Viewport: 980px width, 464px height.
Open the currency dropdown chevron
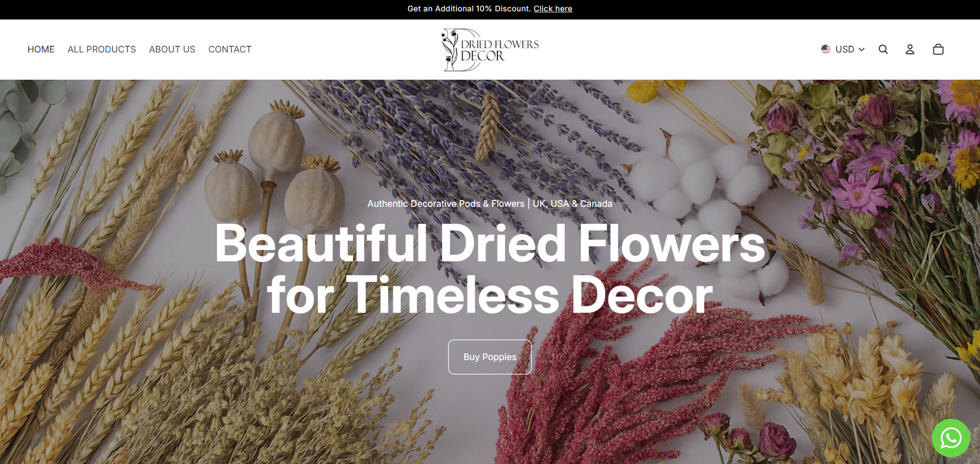(861, 49)
